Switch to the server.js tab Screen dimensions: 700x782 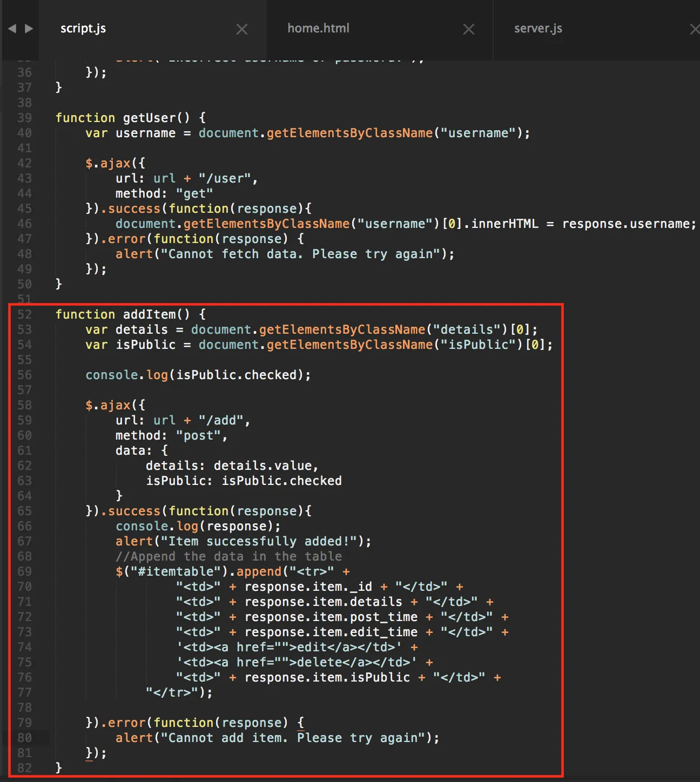click(x=538, y=28)
